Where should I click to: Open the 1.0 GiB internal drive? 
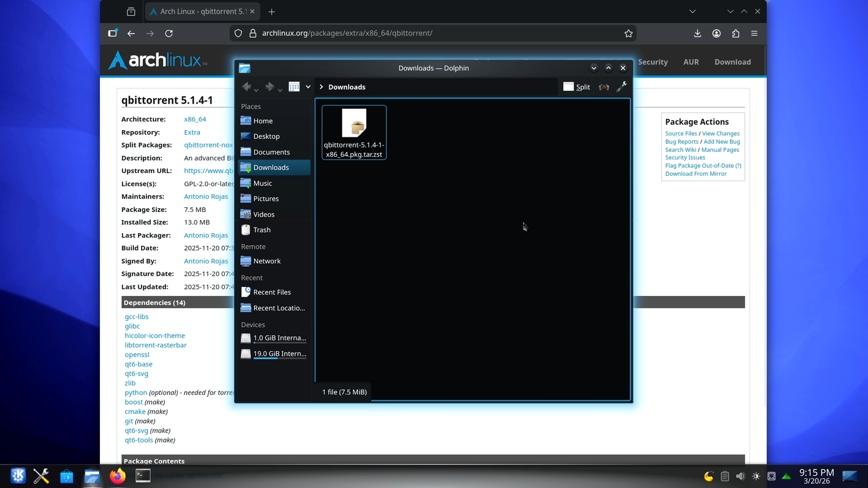click(275, 338)
